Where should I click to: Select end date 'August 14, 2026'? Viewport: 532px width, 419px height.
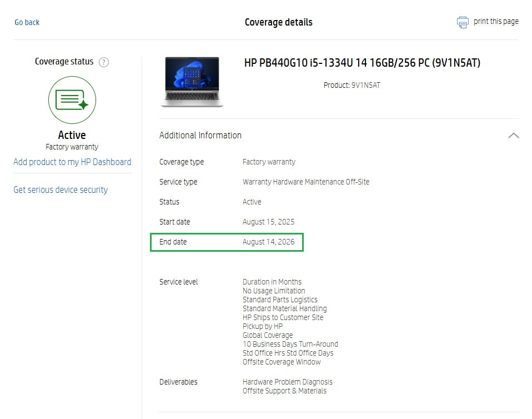(x=268, y=242)
